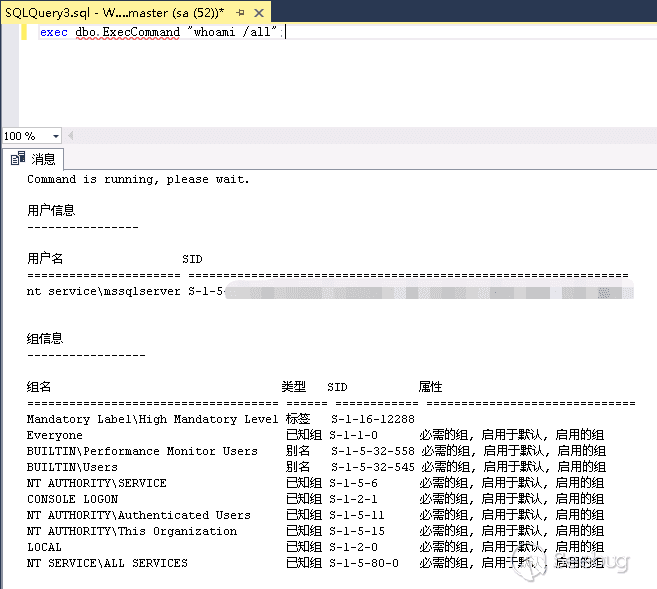This screenshot has width=657, height=589.
Task: Click SID S-1-5-32-558
Action: (x=372, y=451)
